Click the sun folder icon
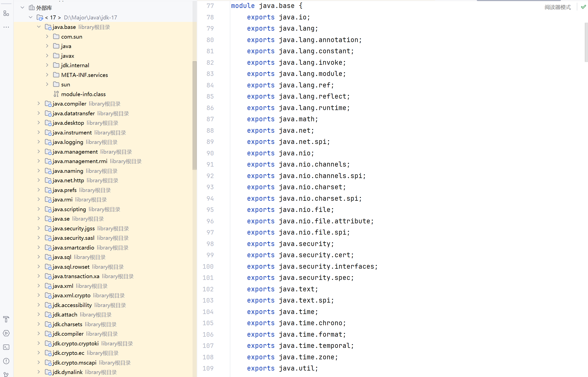The width and height of the screenshot is (588, 377). pos(56,84)
